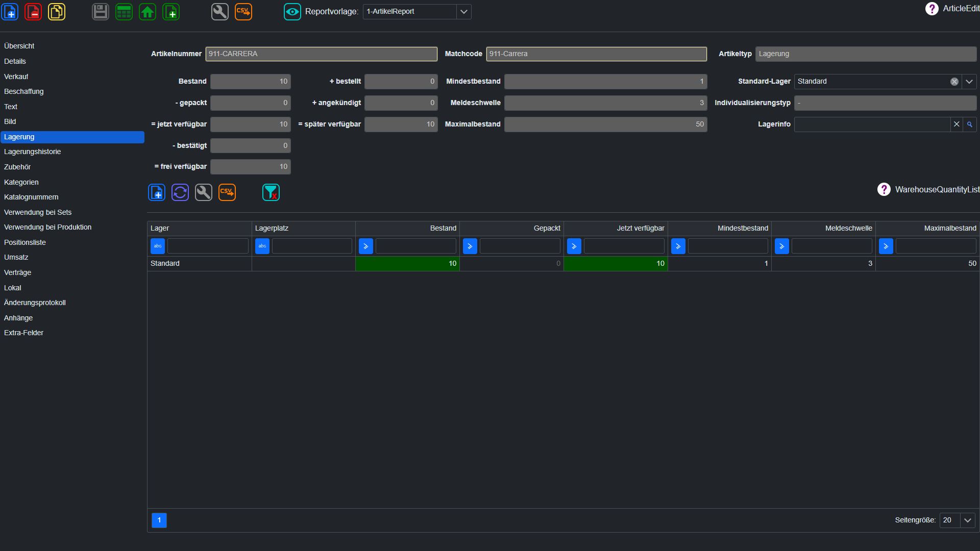Click the gray save disk icon
Screen dimensions: 980x551
101,11
